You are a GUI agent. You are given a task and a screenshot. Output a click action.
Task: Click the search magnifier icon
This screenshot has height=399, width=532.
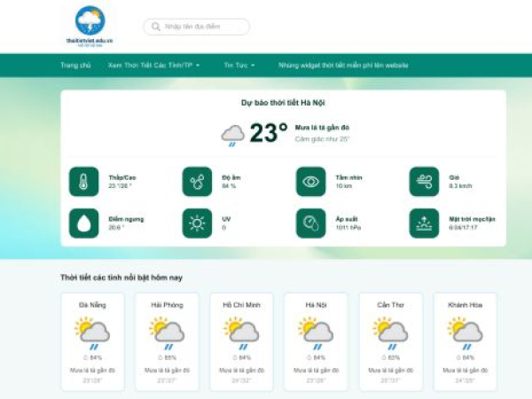tap(156, 27)
